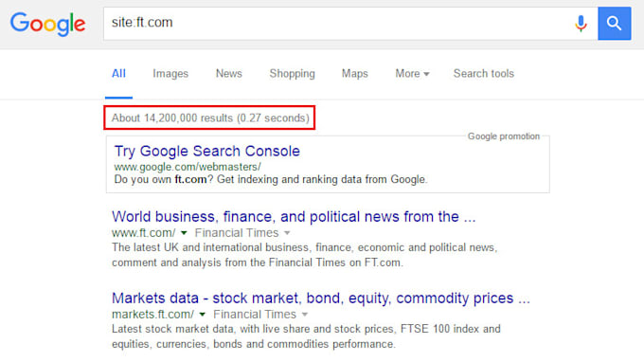This screenshot has width=644, height=362.
Task: Start voice search with microphone icon
Action: point(581,24)
